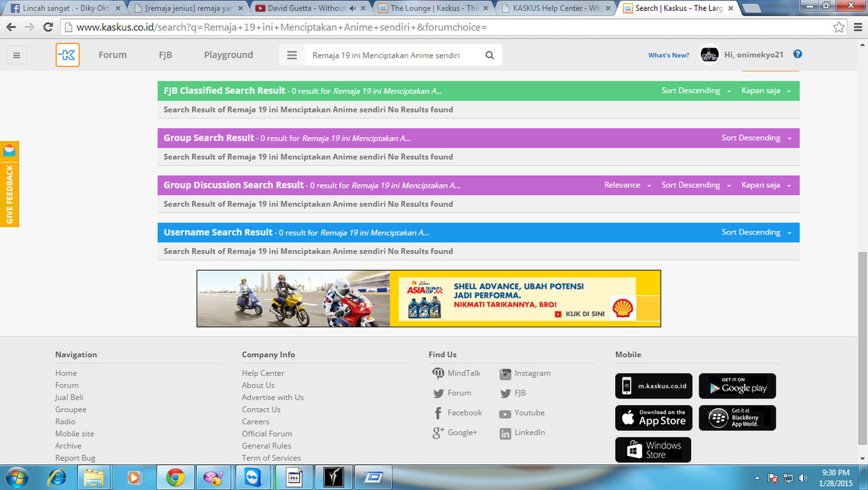Click the onimekyo21 user avatar
The height and width of the screenshot is (490, 868).
point(709,55)
